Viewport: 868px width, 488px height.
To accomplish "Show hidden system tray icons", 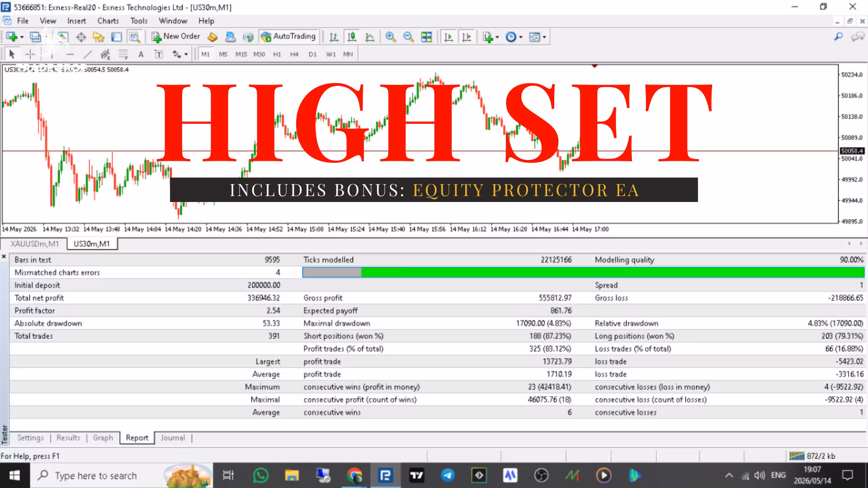I will point(729,475).
